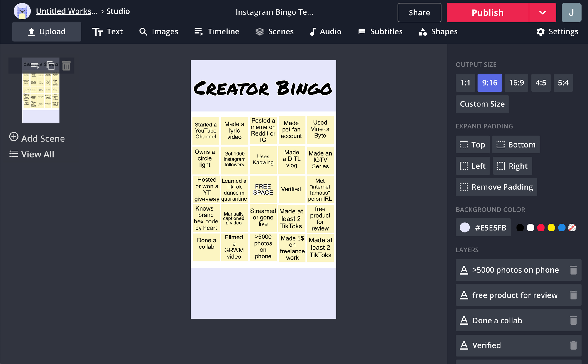The width and height of the screenshot is (588, 364).
Task: Click the Kapwing cat avatar logo
Action: 22,11
